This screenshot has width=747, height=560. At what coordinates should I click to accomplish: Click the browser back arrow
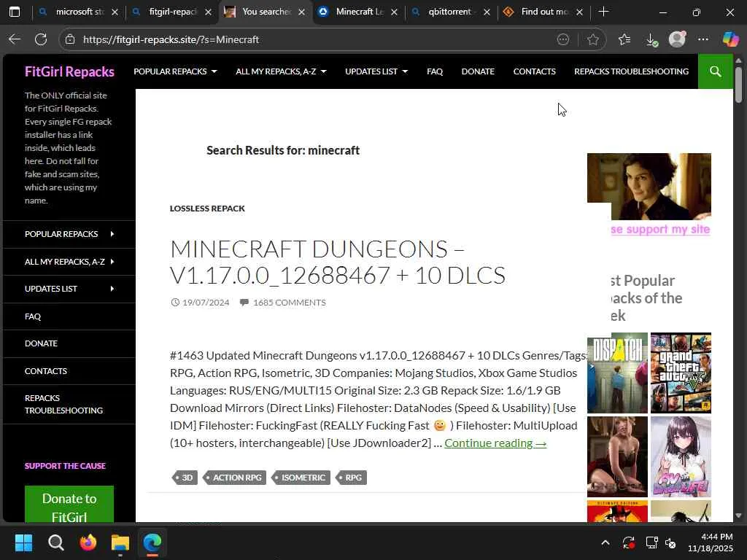coord(15,39)
